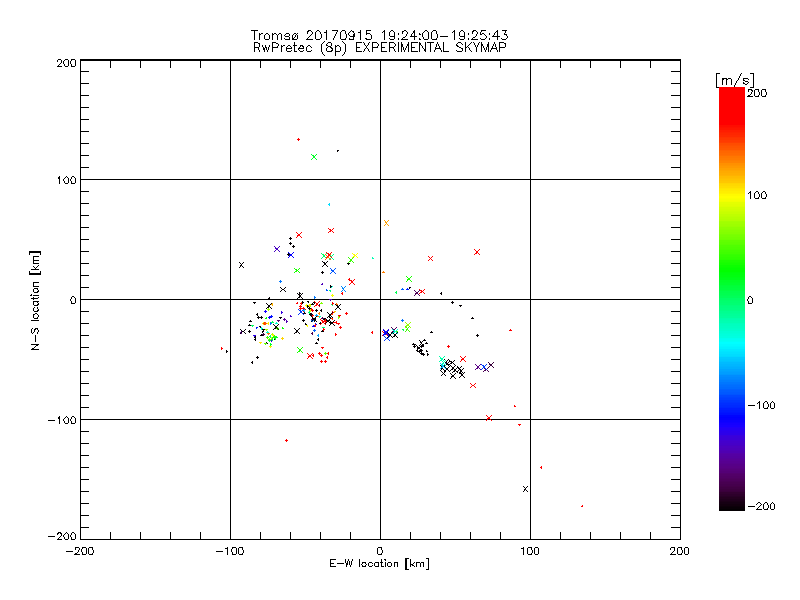Viewport: 800px width, 600px height.
Task: Pick the yellow band of the colorbar
Action: [x=732, y=195]
